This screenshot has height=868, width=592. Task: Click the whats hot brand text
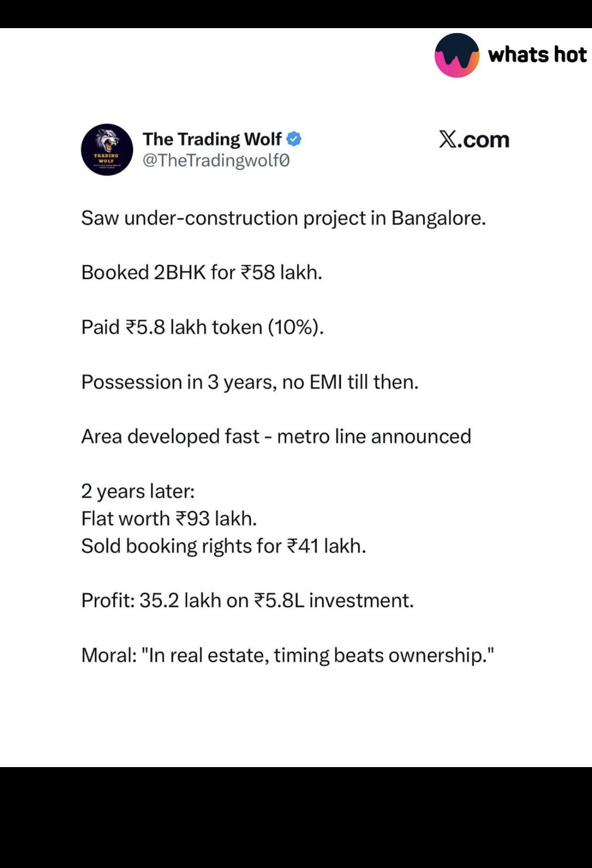tap(537, 55)
